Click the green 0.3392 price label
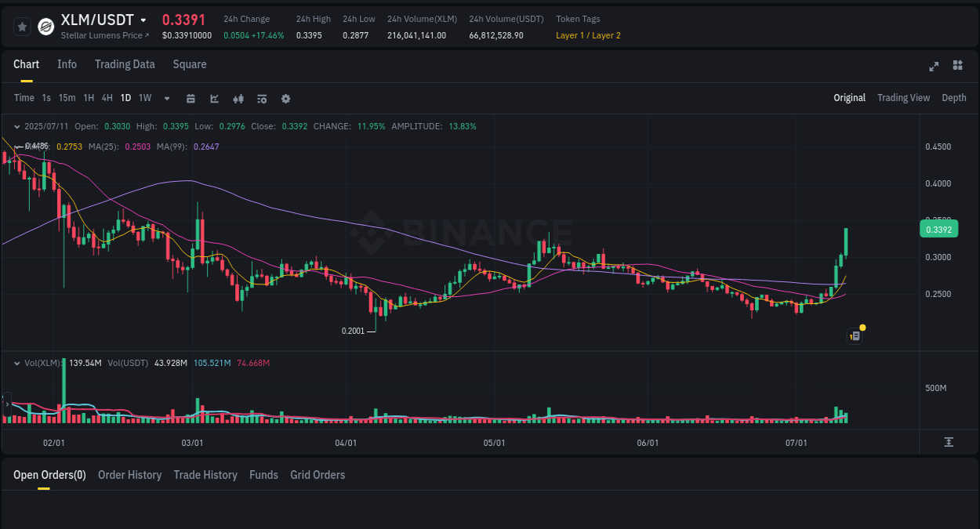Screen dimensions: 980x529 coord(938,229)
